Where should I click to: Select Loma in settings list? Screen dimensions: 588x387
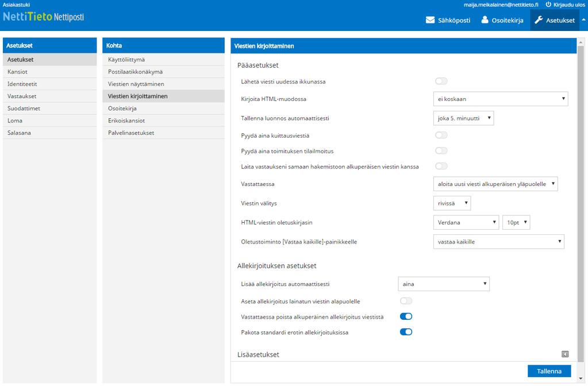pos(49,120)
